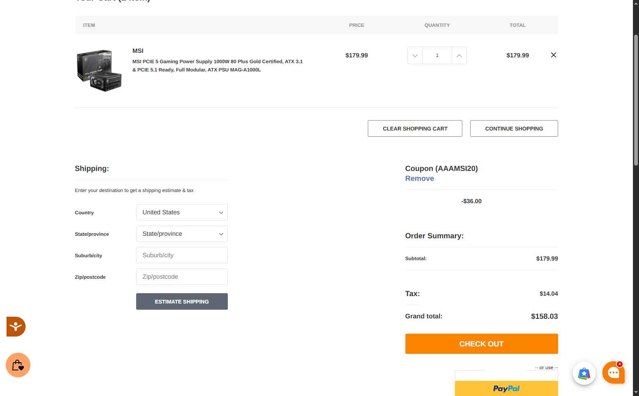Screen dimensions: 639x396
Task: Click the Shipping heading
Action: (92, 168)
